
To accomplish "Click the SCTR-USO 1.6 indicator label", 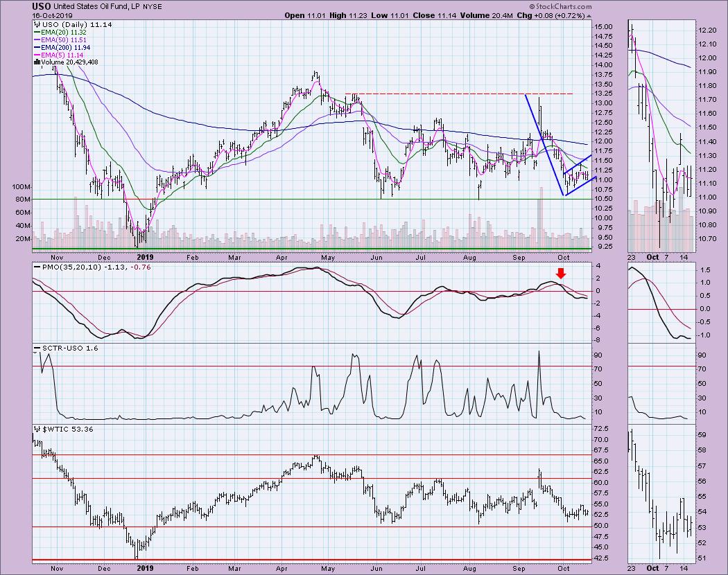I will [70, 348].
